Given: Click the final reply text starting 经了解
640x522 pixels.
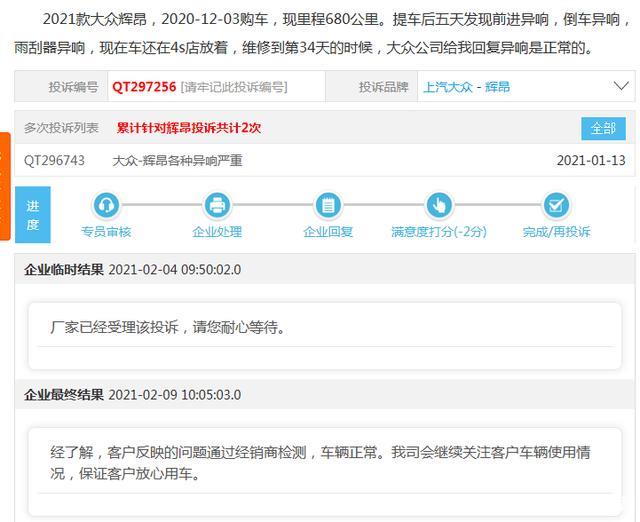Looking at the screenshot, I should coord(320,463).
